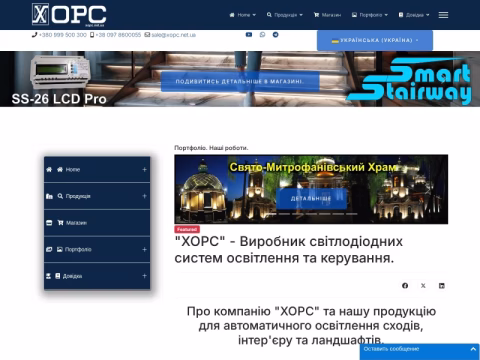Viewport: 480px width, 360px height.
Task: Expand the sidebar Портфоліо plus sign
Action: (x=144, y=249)
